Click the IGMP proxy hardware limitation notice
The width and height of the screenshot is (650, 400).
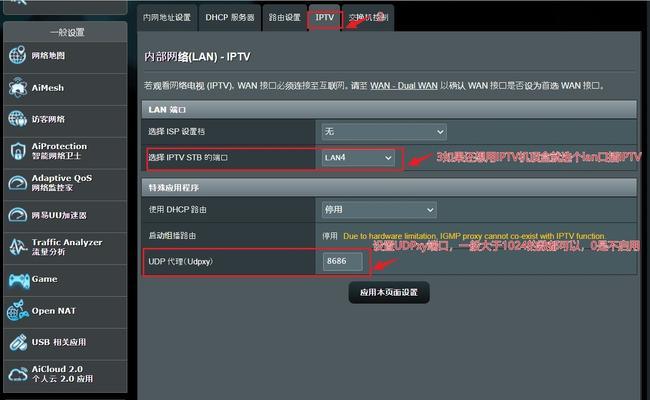tap(474, 236)
